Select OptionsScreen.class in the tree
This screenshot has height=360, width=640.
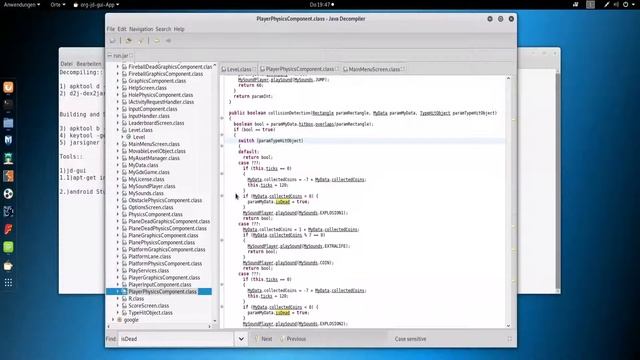(x=151, y=207)
